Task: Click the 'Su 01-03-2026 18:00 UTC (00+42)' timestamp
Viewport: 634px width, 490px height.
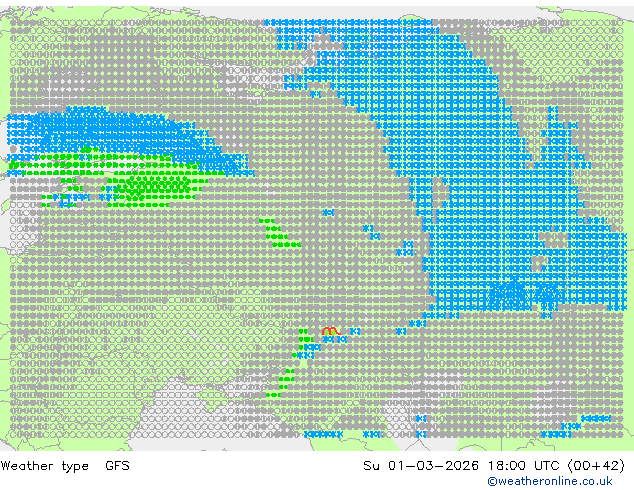Action: pos(494,466)
